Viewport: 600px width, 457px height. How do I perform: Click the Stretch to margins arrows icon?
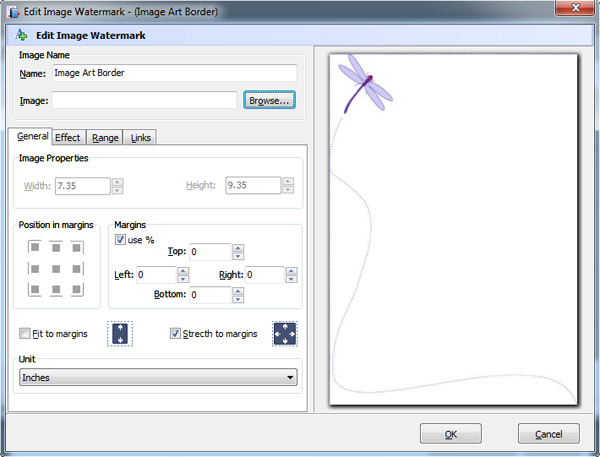click(286, 334)
